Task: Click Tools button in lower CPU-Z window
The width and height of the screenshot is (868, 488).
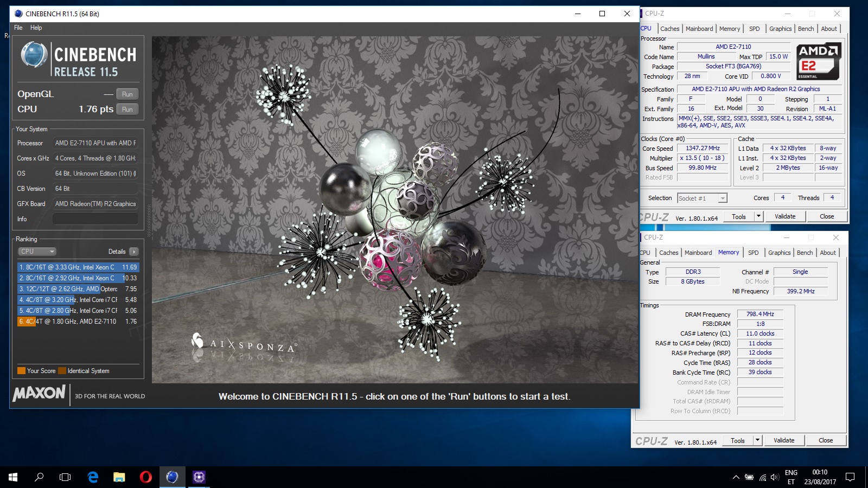Action: click(x=738, y=440)
